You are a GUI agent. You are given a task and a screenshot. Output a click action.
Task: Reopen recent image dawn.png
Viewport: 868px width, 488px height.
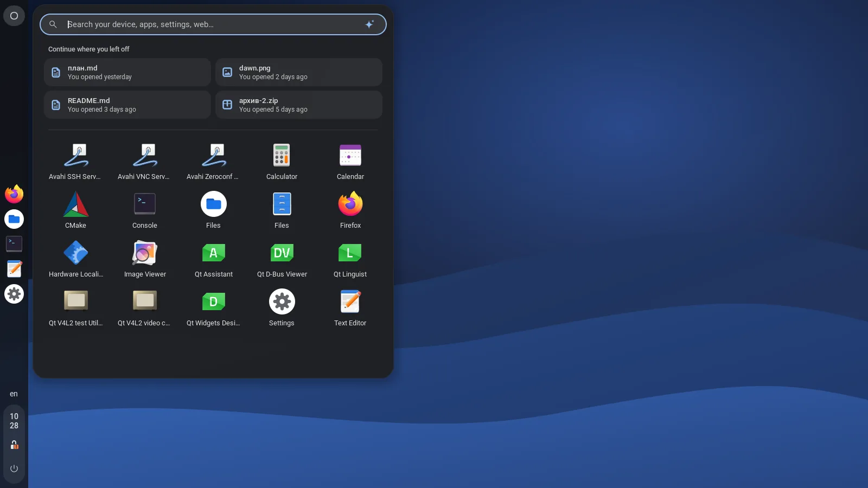[299, 72]
